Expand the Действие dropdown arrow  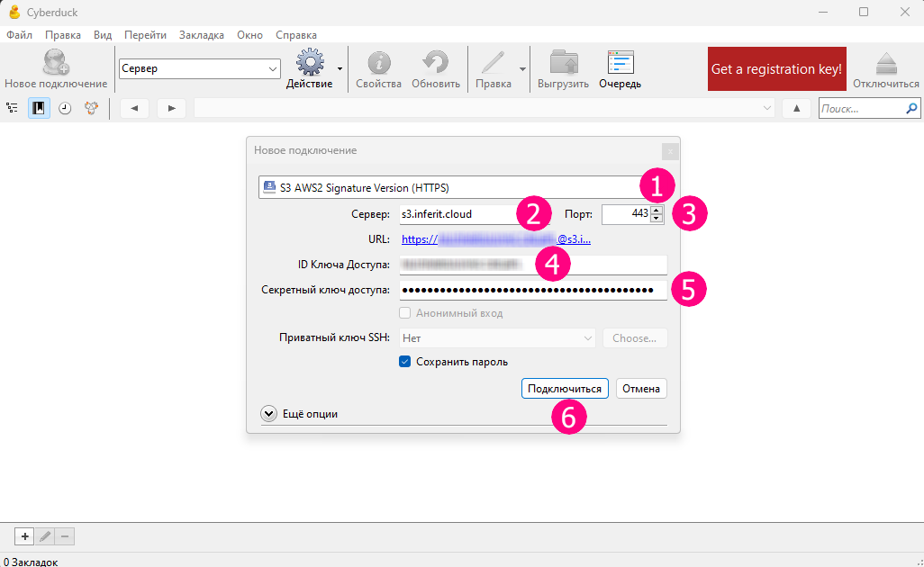340,69
